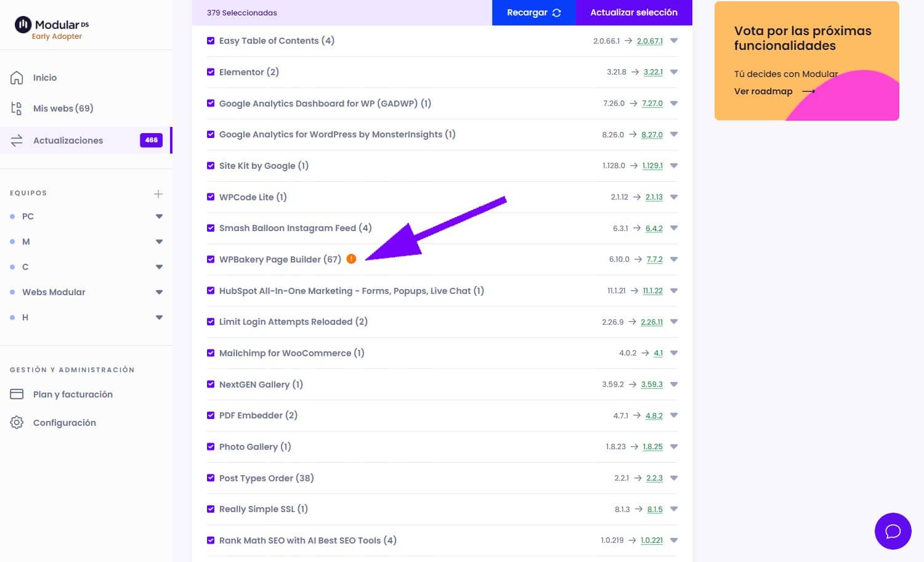This screenshot has width=924, height=562.
Task: Expand HubSpot All-In-One Marketing row
Action: [x=674, y=291]
